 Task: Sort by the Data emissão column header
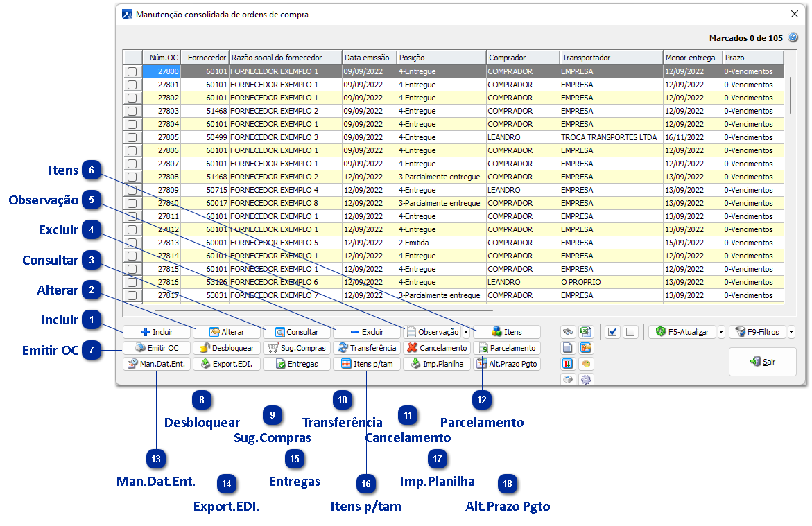click(369, 58)
